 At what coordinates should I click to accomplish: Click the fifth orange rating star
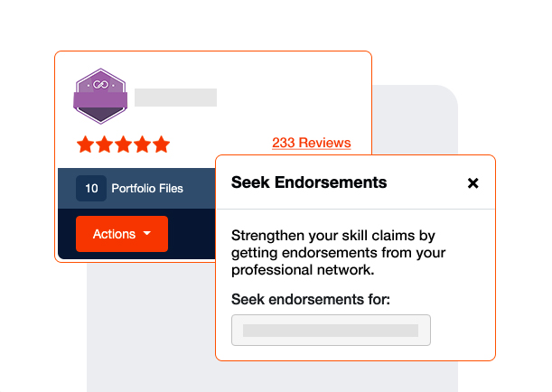161,145
